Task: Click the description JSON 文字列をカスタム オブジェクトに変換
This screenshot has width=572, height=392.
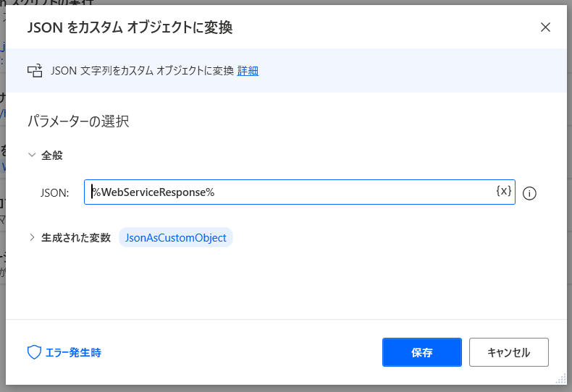Action: click(x=142, y=71)
